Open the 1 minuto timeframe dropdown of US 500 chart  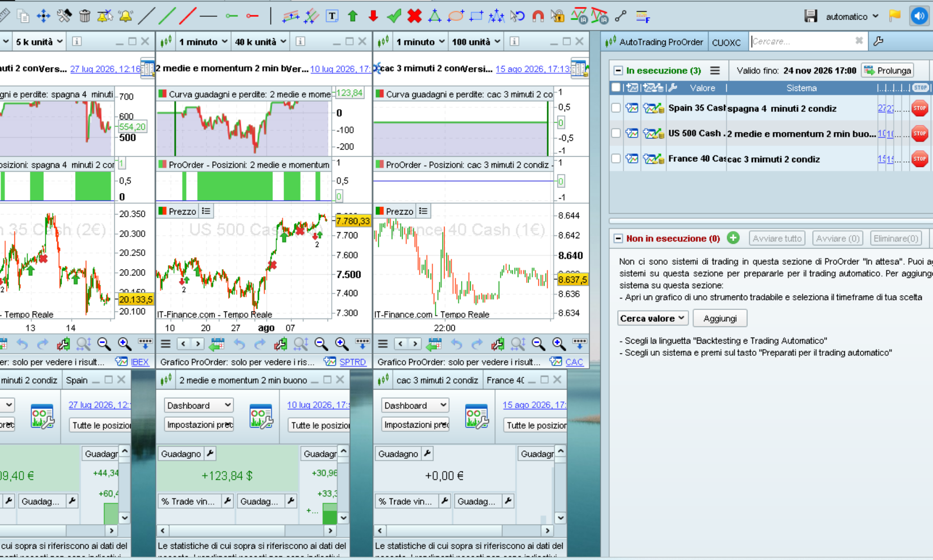pyautogui.click(x=203, y=42)
